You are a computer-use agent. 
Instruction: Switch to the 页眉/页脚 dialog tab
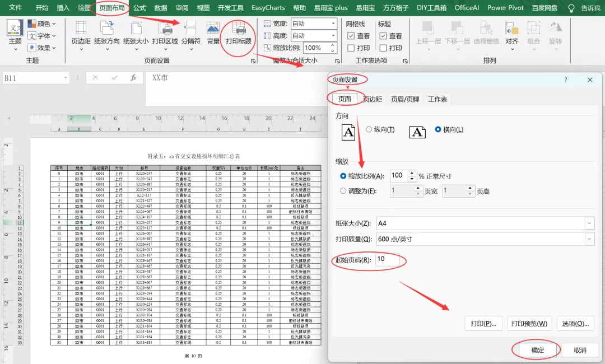405,99
